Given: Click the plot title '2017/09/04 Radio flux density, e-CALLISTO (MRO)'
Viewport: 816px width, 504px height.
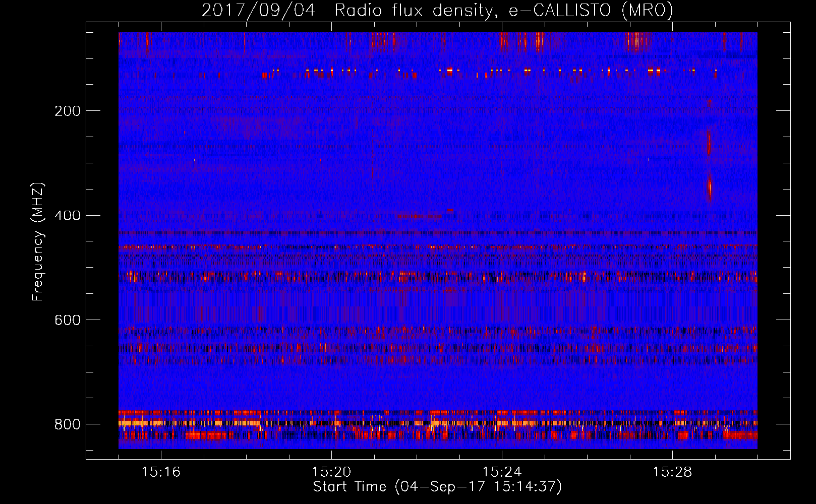Looking at the screenshot, I should click(x=437, y=10).
